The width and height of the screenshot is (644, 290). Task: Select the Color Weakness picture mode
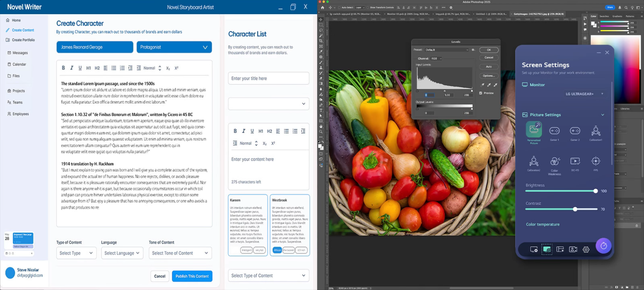pos(554,162)
